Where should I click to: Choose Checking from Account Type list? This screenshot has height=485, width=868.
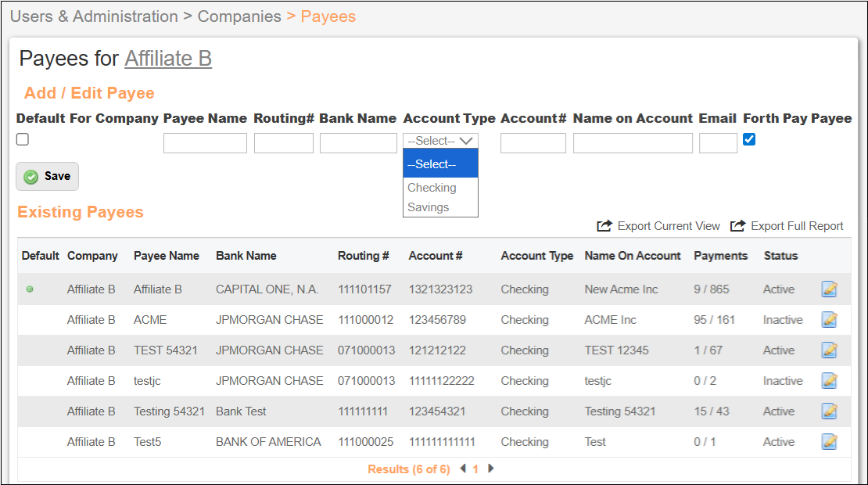432,188
